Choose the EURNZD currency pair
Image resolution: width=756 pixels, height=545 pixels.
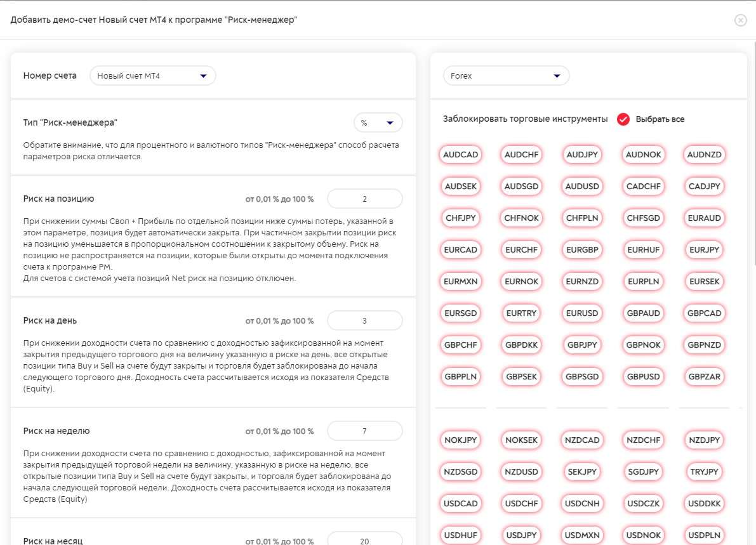pos(582,282)
